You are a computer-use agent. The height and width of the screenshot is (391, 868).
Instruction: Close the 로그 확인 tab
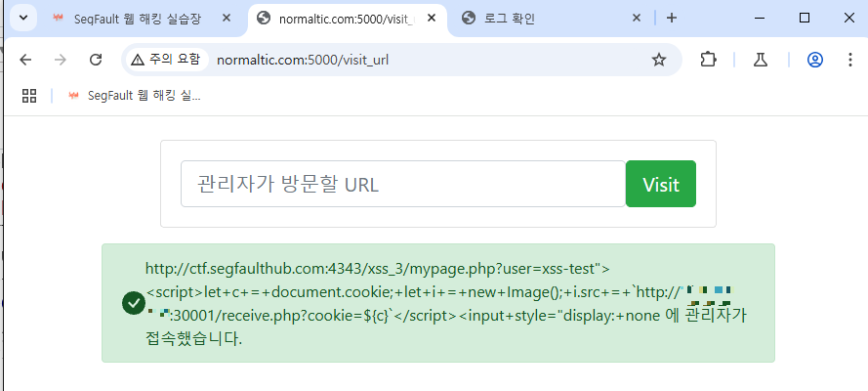tap(637, 18)
